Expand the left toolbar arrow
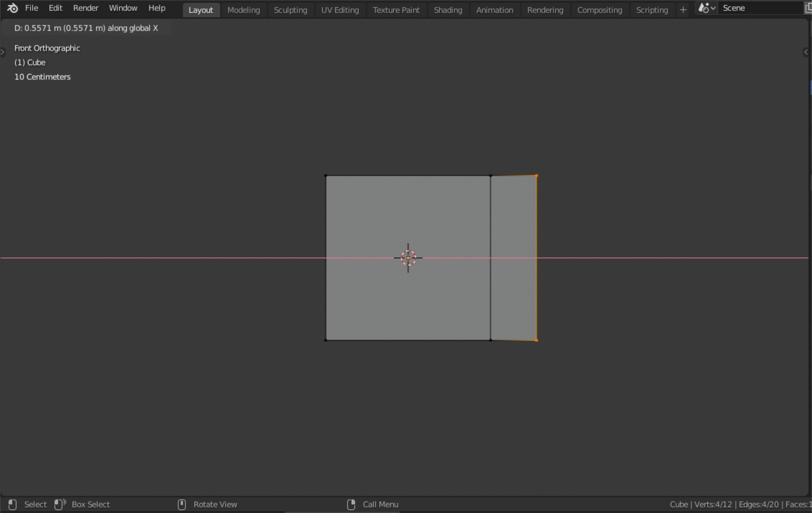The image size is (812, 513). coord(3,52)
